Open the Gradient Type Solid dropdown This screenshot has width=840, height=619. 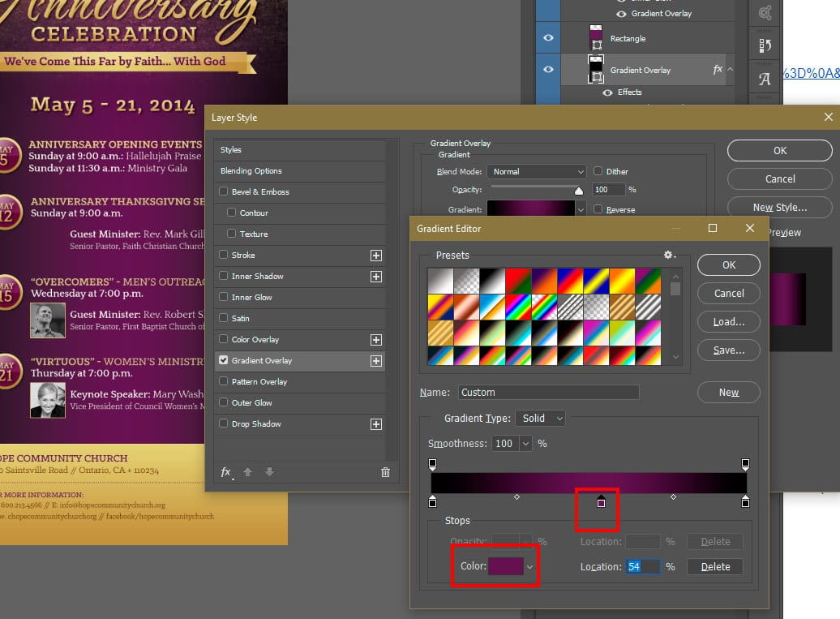coord(542,418)
